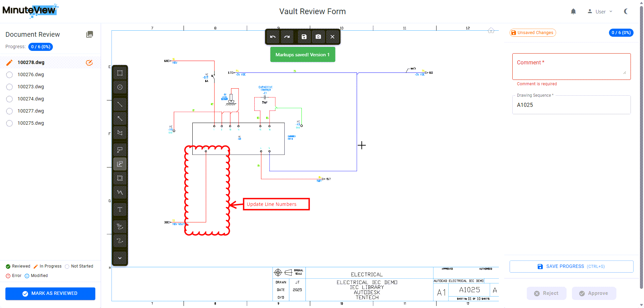
Task: Click the Save Progress button
Action: (x=571, y=267)
